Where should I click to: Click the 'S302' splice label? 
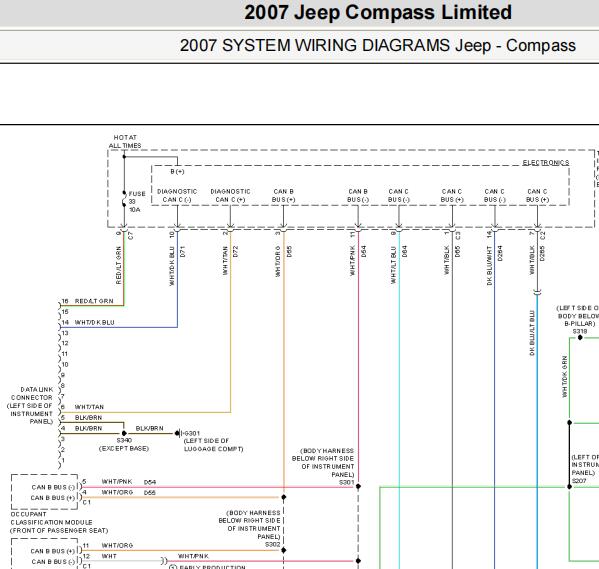[x=273, y=545]
